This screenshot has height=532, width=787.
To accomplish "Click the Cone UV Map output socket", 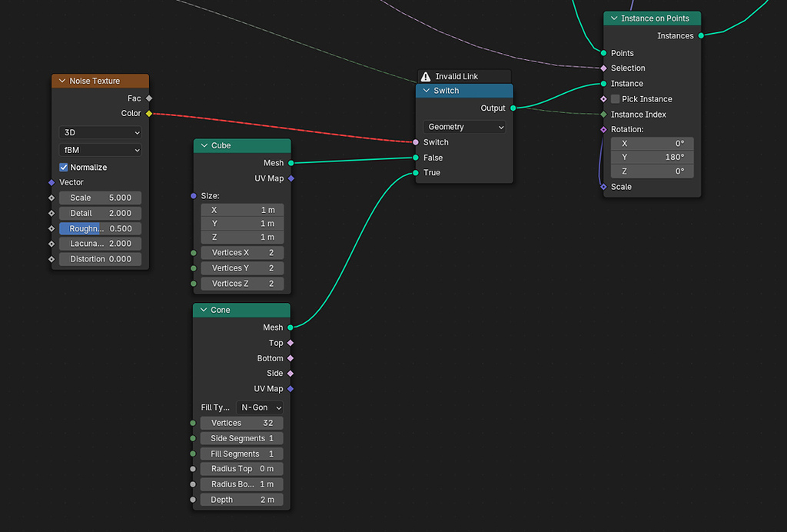I will (291, 389).
